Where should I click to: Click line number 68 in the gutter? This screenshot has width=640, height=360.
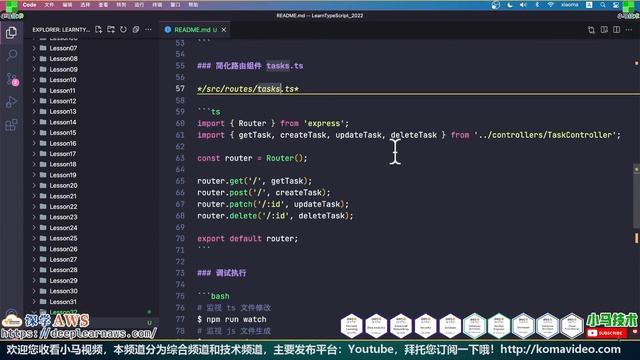click(x=180, y=216)
